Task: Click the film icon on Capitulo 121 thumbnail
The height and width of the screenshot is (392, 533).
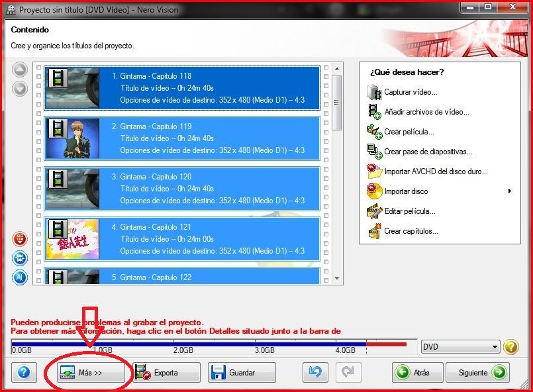Action: [58, 229]
